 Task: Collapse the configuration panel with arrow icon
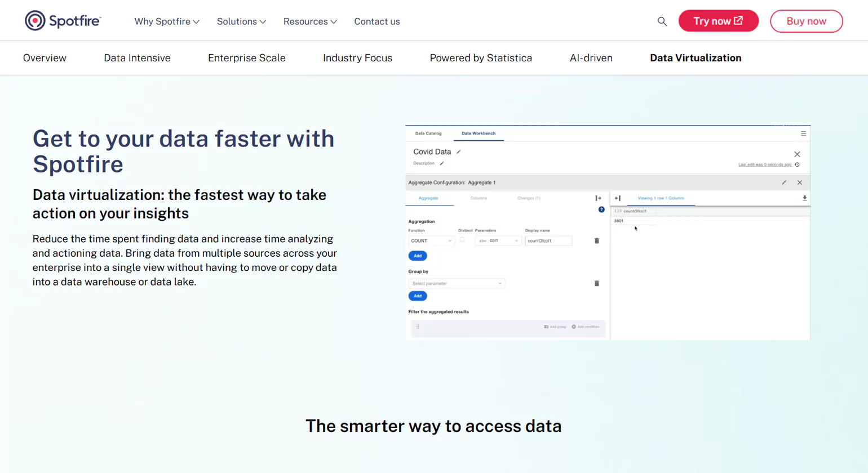(x=598, y=198)
